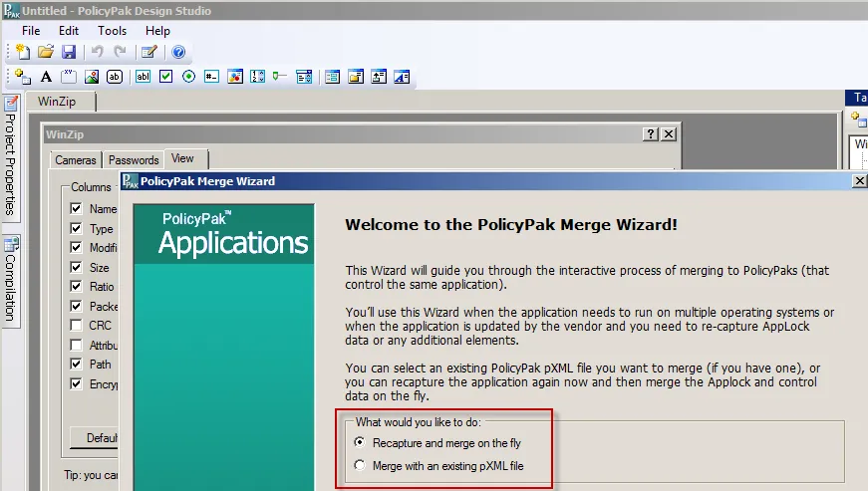Image resolution: width=868 pixels, height=491 pixels.
Task: Expand the Compilation side panel
Action: pos(11,281)
